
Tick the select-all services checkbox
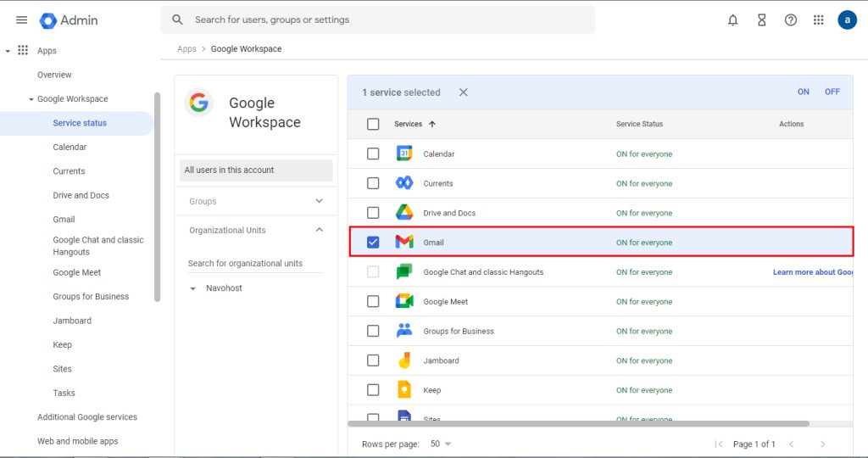[373, 124]
